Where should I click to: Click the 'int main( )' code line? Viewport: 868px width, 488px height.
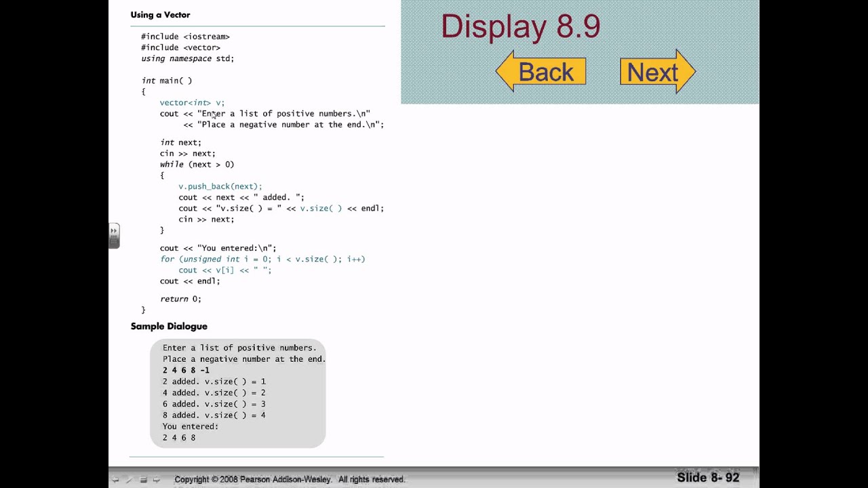pyautogui.click(x=167, y=81)
